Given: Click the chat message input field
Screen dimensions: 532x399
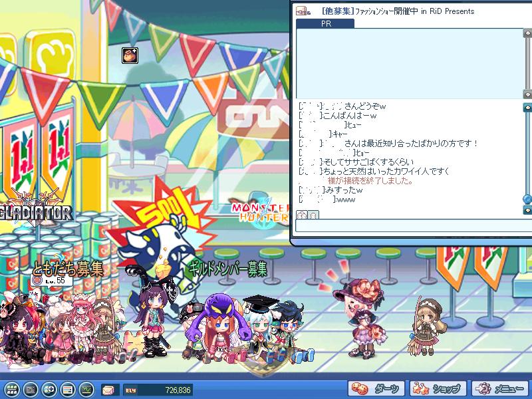Looking at the screenshot, I should pyautogui.click(x=413, y=226).
